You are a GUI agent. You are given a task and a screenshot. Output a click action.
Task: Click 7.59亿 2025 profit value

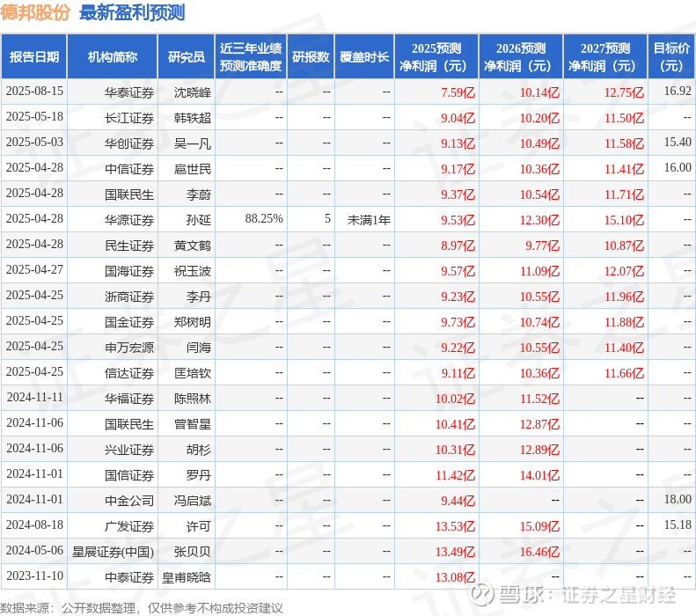tap(458, 92)
